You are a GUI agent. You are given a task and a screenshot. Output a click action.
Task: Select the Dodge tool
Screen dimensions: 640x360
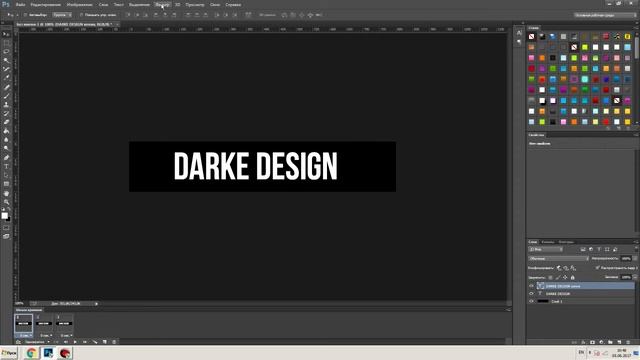click(6, 149)
